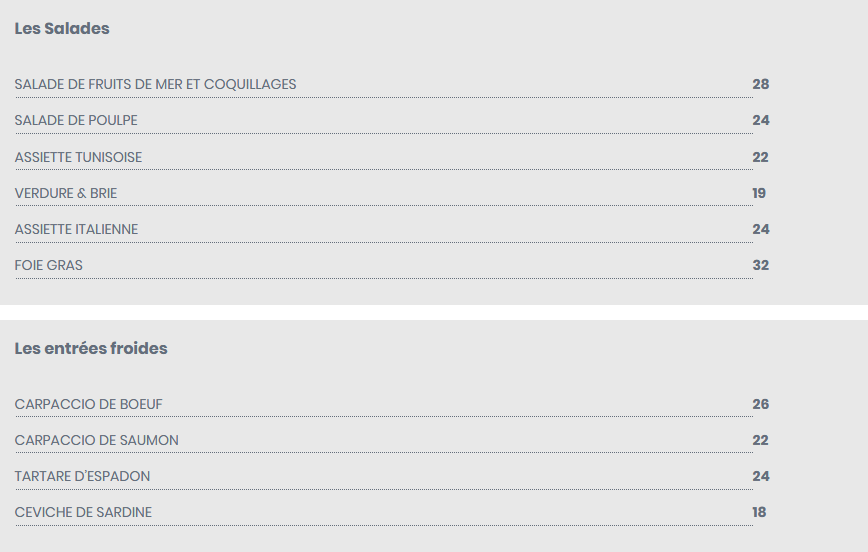Select the ASSIETTE TUNISOISE menu item
Viewport: 868px width, 552px height.
tap(78, 157)
